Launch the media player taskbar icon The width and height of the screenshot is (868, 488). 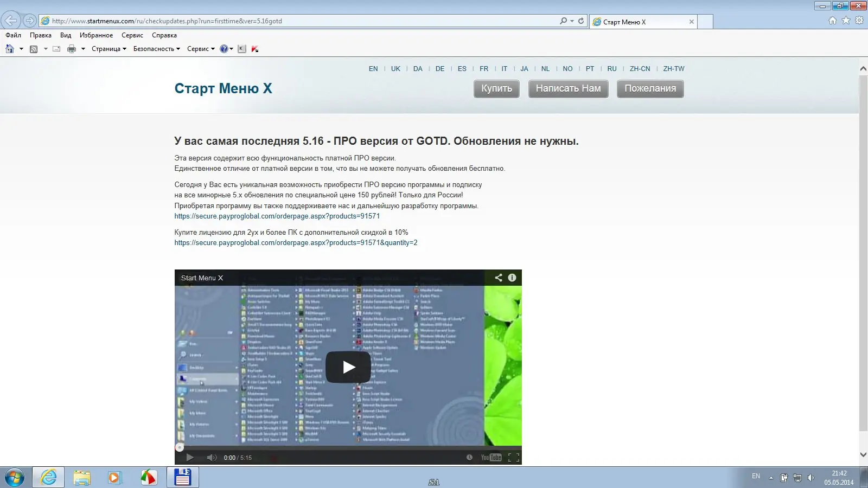pyautogui.click(x=114, y=477)
